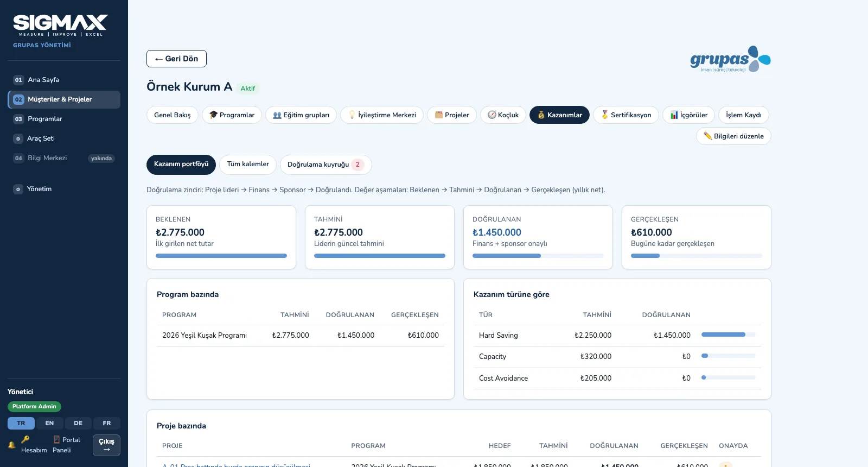Log out with Çıkış button
The width and height of the screenshot is (868, 467).
(x=106, y=445)
